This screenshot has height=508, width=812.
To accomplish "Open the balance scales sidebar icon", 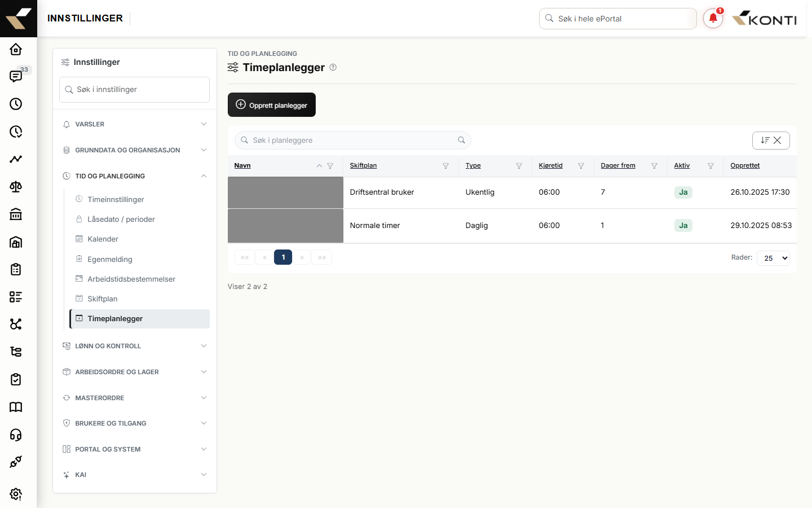I will click(16, 187).
